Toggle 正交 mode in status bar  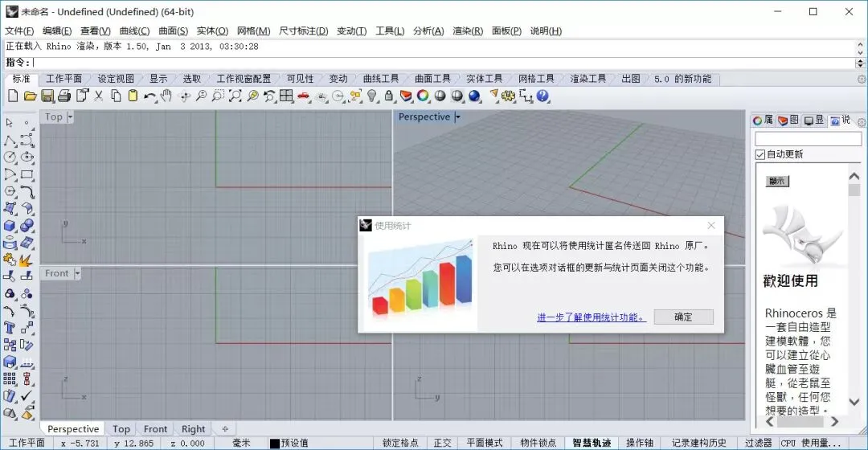(x=442, y=443)
